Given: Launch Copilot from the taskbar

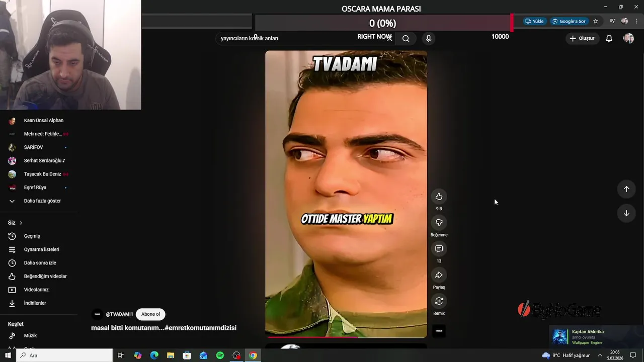Looking at the screenshot, I should point(138,355).
